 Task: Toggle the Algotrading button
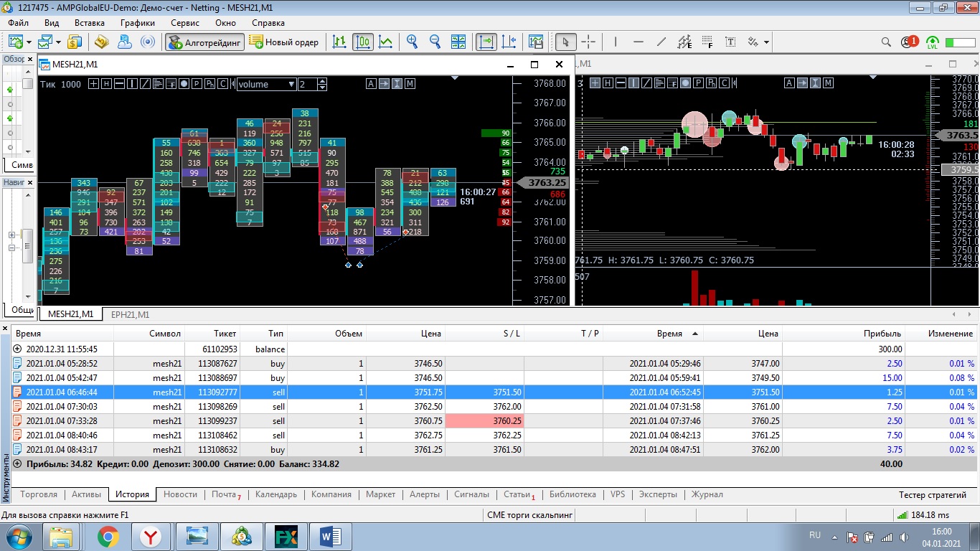204,42
